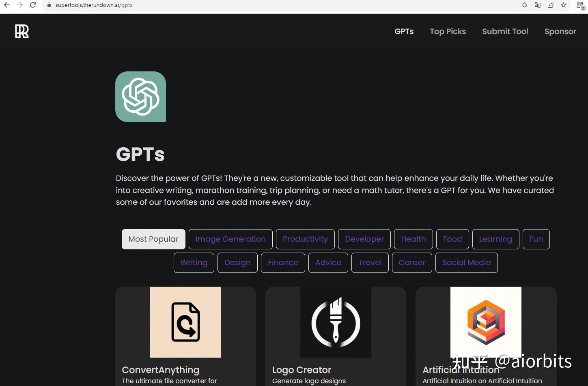
Task: Click the GPTs page heading
Action: click(x=140, y=154)
